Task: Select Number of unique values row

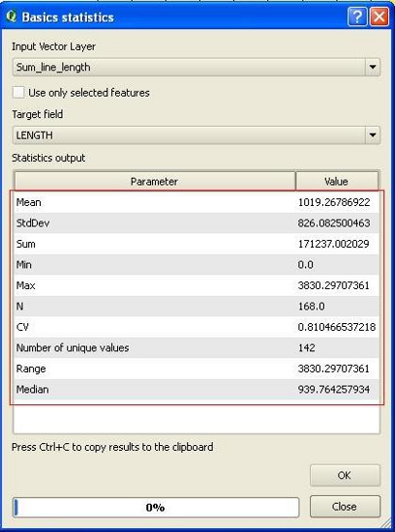Action: (x=197, y=348)
